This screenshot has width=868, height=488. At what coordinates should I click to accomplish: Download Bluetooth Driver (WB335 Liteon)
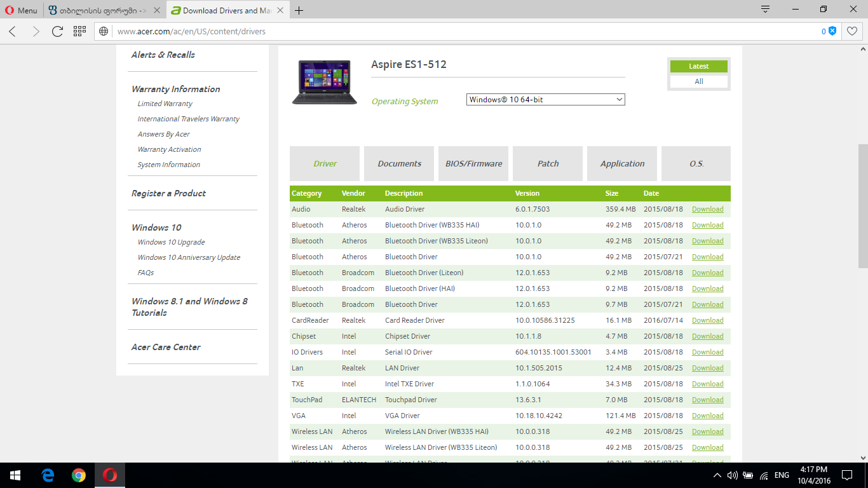point(708,241)
